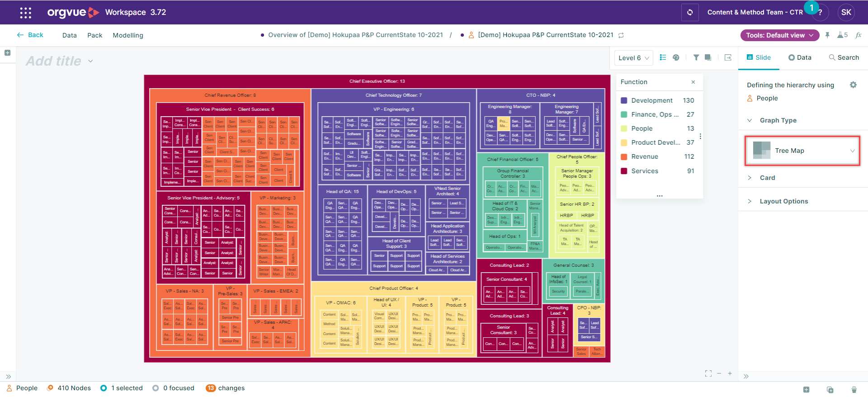
Task: Open the help question mark
Action: click(820, 13)
